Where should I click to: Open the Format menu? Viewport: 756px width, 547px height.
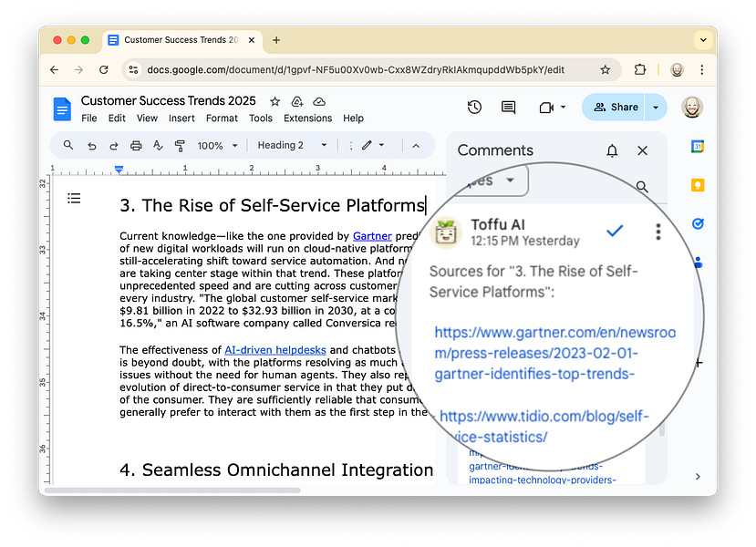[222, 119]
